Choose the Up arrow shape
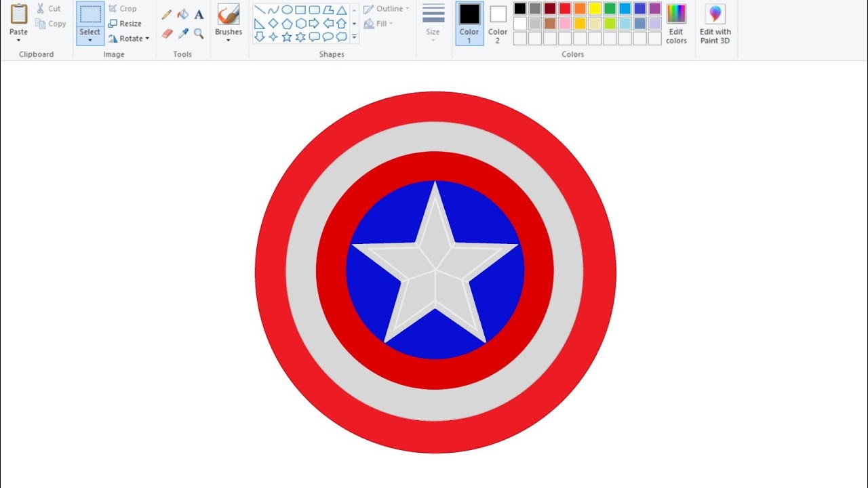 pos(341,23)
